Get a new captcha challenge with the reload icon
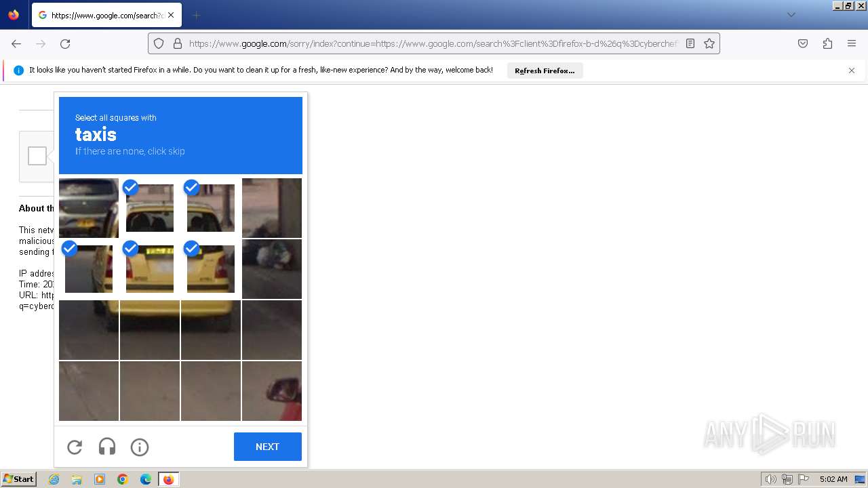The image size is (868, 488). [x=75, y=447]
